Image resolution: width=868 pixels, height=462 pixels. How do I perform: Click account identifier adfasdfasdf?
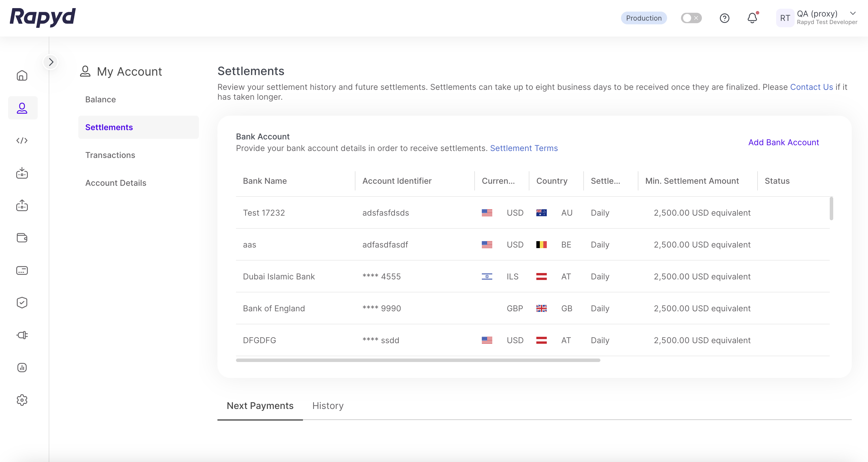[385, 245]
